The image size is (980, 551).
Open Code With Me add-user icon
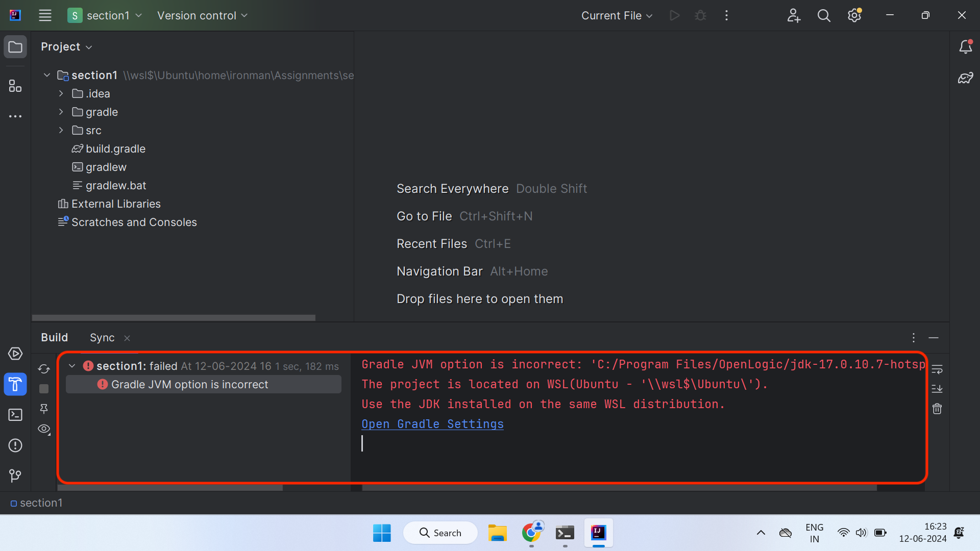[794, 15]
